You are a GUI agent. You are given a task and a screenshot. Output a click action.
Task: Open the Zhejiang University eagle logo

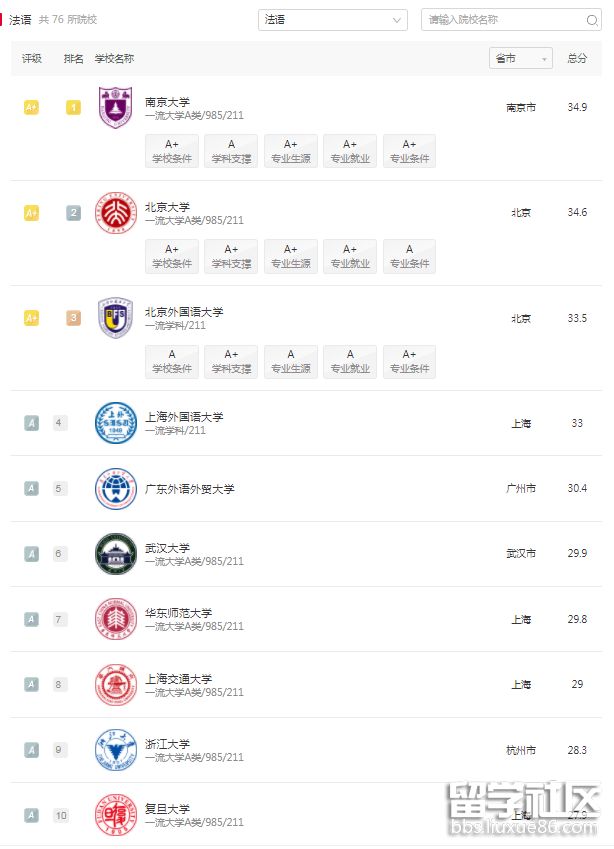115,750
